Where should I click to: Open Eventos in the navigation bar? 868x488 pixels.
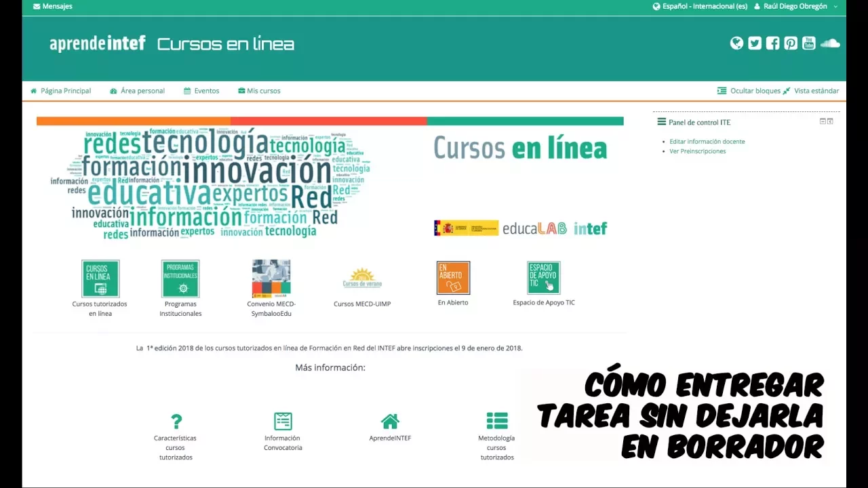point(201,91)
